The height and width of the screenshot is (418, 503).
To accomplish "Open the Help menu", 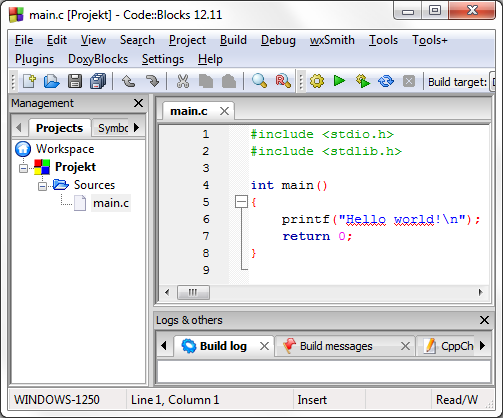I will coord(210,59).
